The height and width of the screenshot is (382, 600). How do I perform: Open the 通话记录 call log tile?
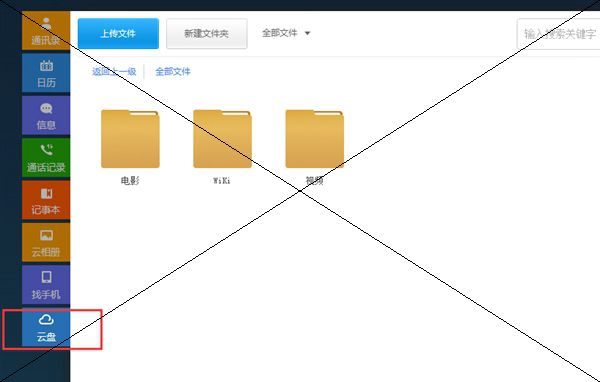click(x=46, y=158)
